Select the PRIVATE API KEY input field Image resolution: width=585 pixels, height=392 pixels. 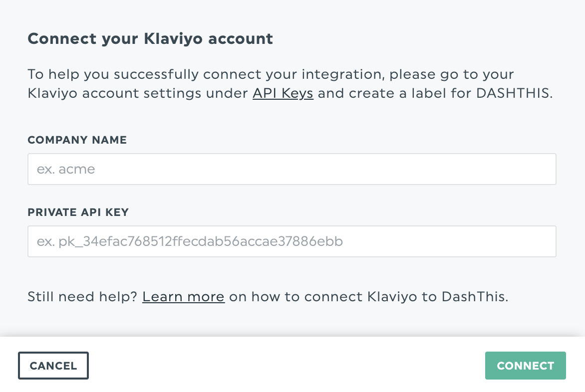pyautogui.click(x=292, y=241)
